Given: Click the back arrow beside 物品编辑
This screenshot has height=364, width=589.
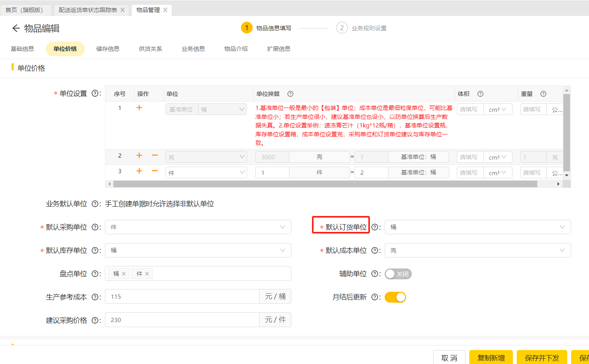Looking at the screenshot, I should tap(16, 28).
